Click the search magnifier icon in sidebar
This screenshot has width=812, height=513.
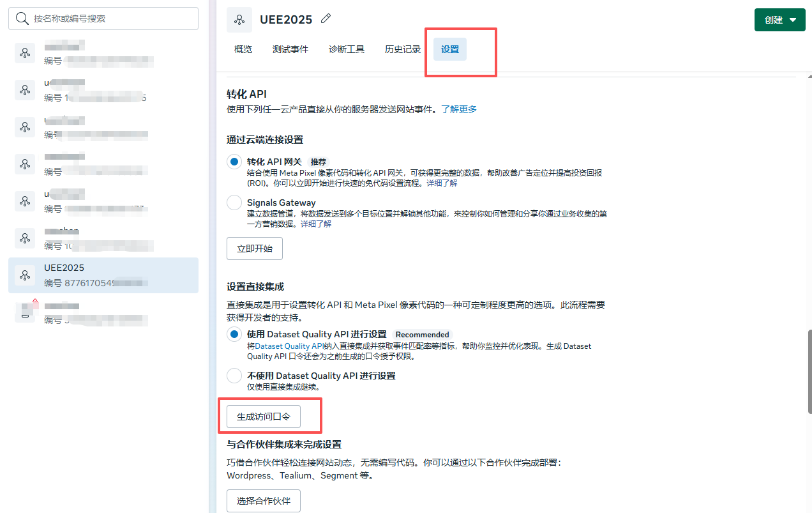22,19
